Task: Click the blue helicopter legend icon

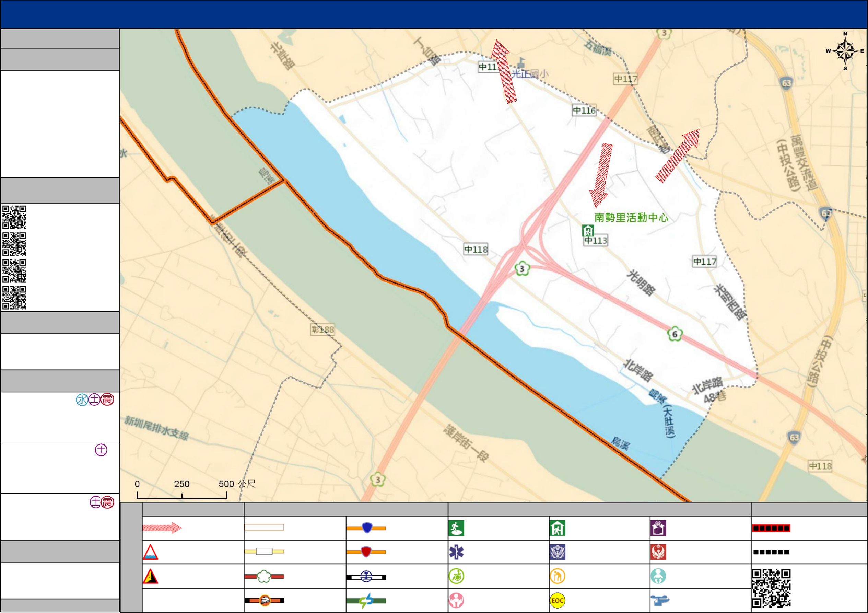Action: [x=660, y=601]
